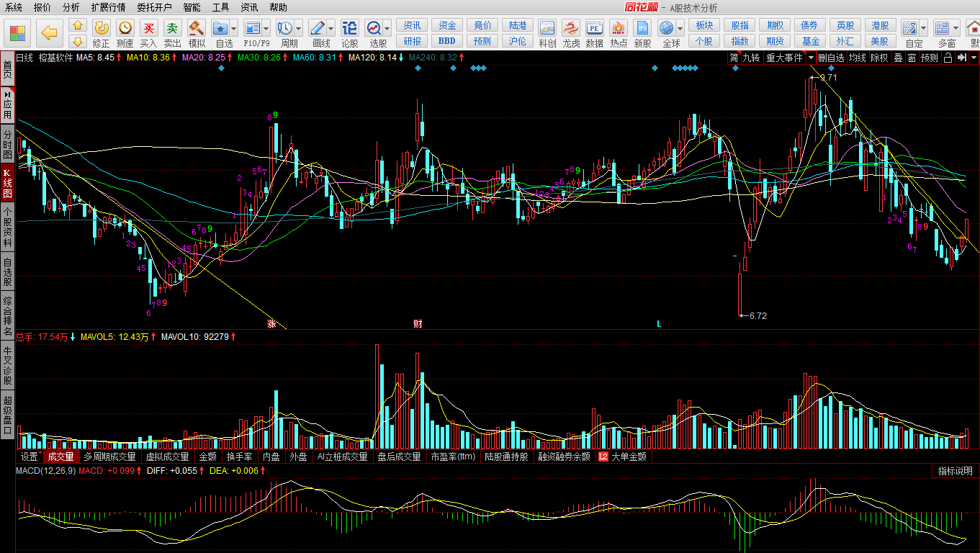Open the 科创 board icon
The image size is (980, 553).
tap(547, 33)
